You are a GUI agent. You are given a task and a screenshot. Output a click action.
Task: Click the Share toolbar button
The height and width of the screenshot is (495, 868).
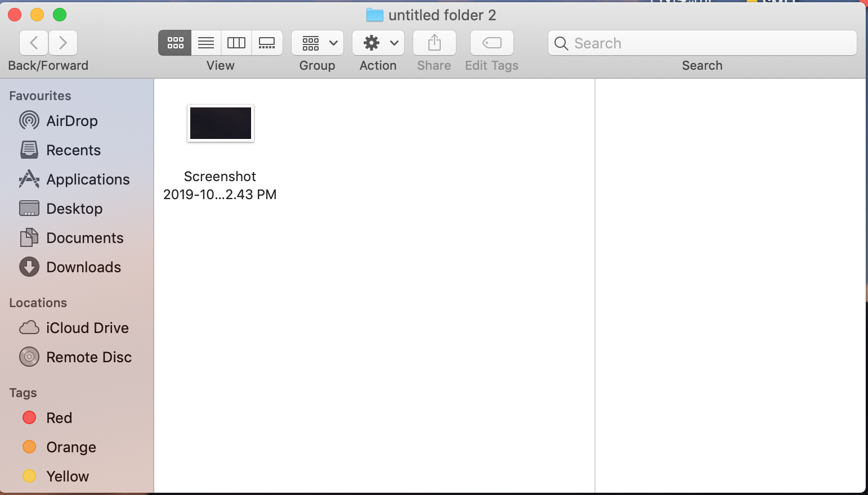(x=434, y=43)
